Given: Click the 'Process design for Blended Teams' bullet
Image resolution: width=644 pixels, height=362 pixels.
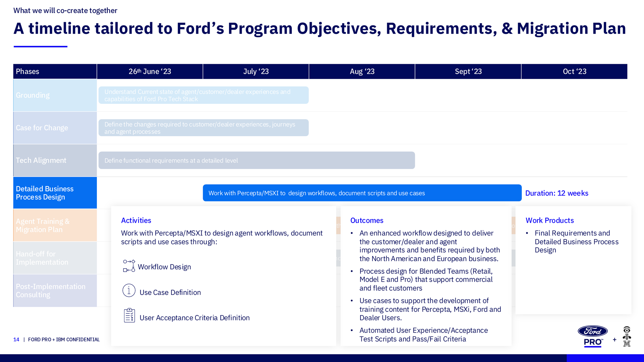Looking at the screenshot, I should coord(426,279).
